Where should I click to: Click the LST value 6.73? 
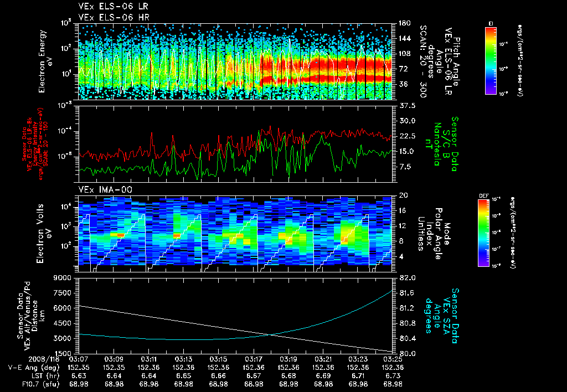393,376
